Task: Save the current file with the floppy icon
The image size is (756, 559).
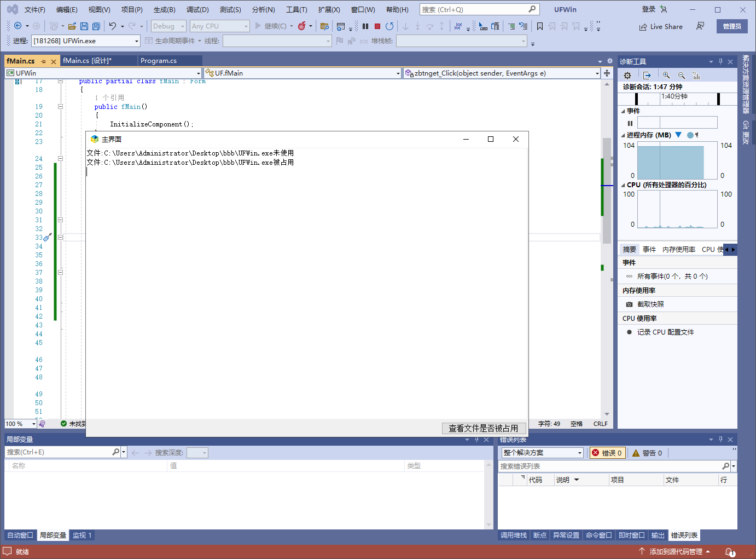Action: (x=84, y=26)
